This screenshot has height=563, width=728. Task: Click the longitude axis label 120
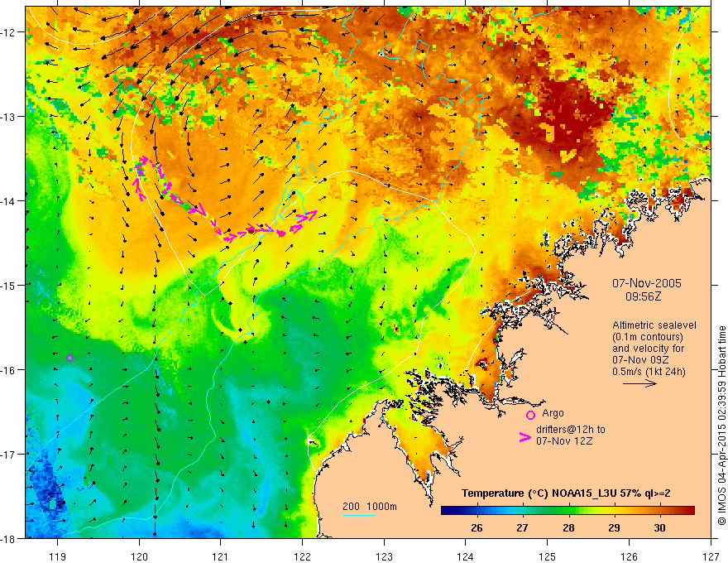click(139, 556)
